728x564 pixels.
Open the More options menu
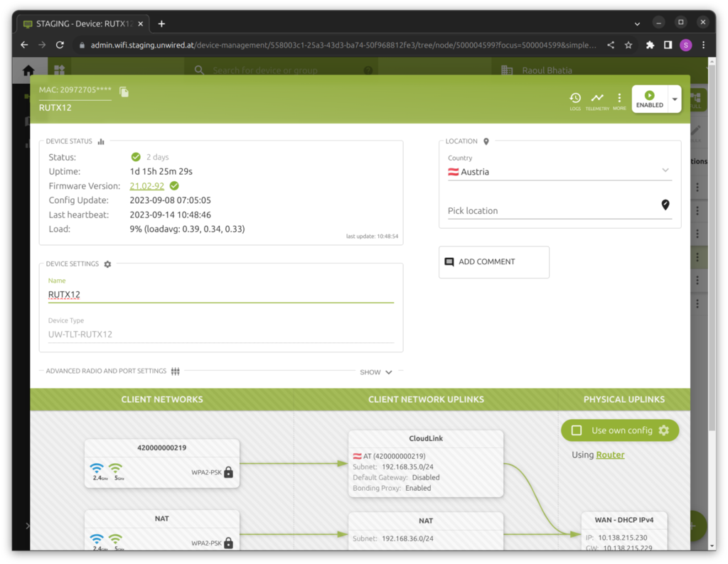pos(619,99)
